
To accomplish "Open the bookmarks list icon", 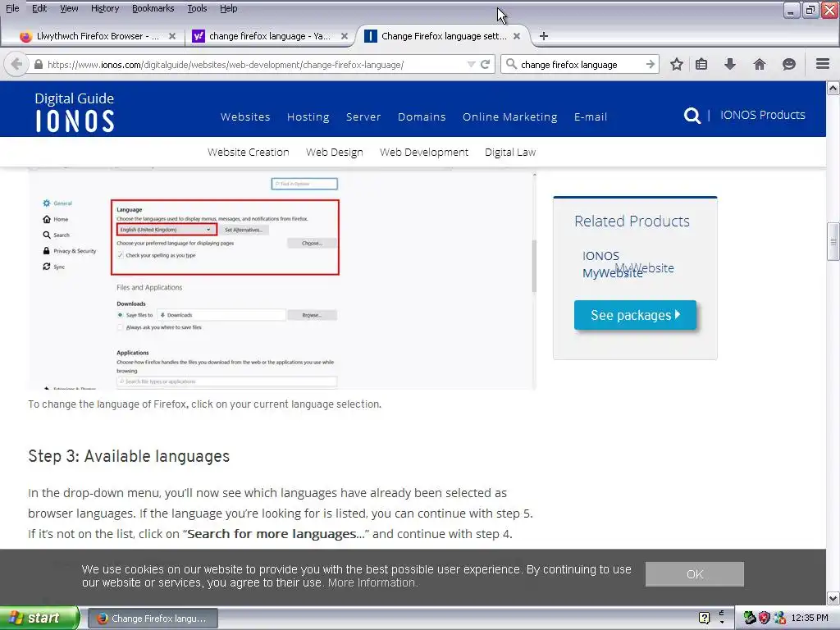I will coord(701,64).
